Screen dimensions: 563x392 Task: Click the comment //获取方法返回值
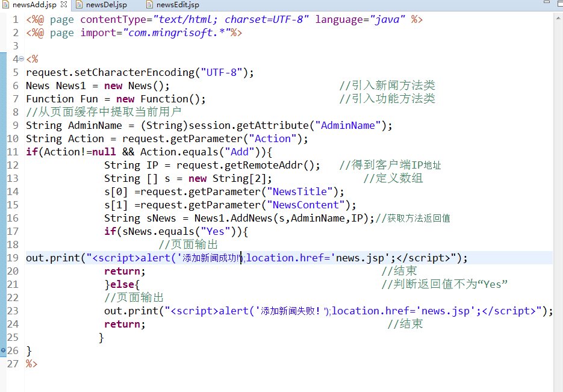pos(412,218)
